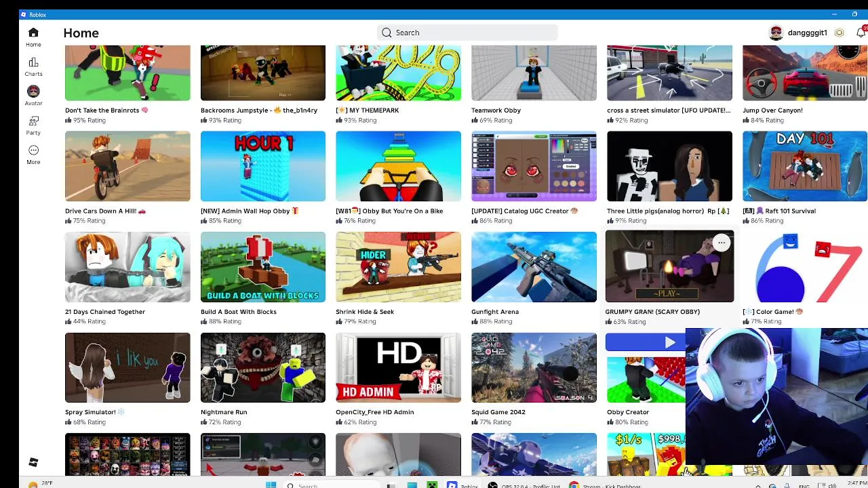Open the Minecraft taskbar icon
This screenshot has height=488, width=868.
tap(431, 485)
